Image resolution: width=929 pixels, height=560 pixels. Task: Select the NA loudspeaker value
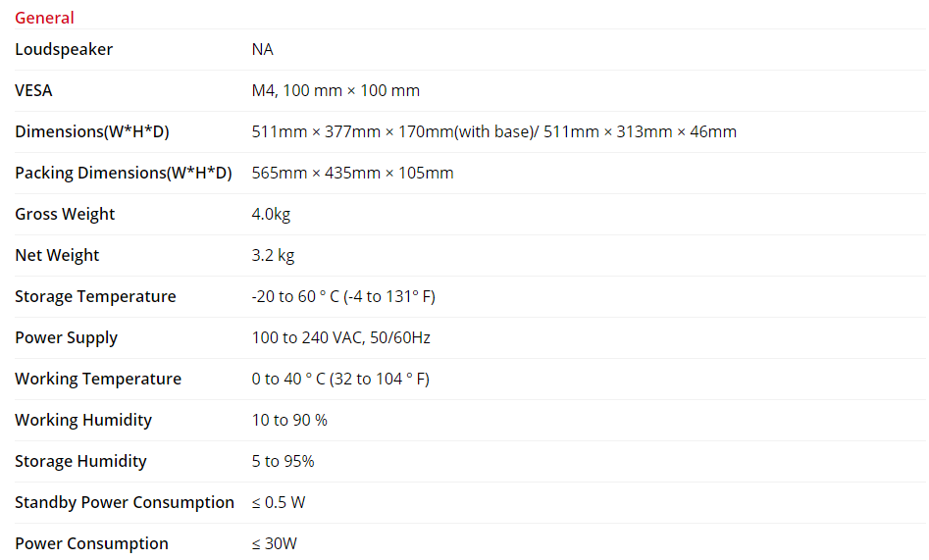coord(262,49)
